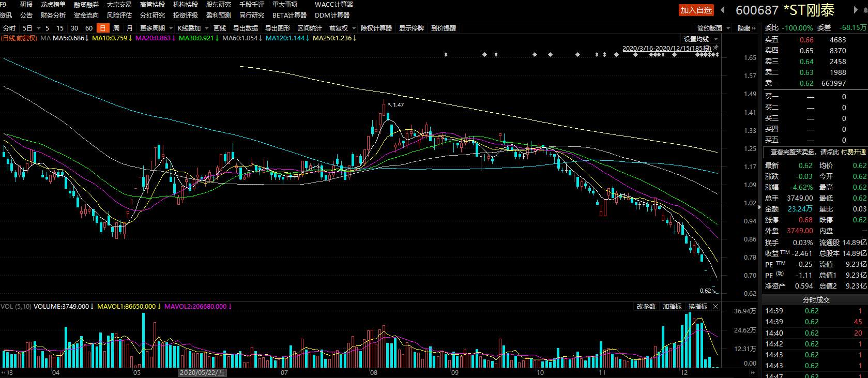Viewport: 868px width, 378px height.
Task: Expand the 更多周期 dropdown
Action: click(156, 28)
